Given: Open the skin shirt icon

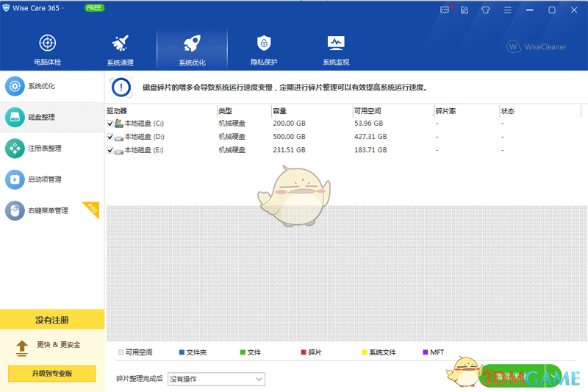Looking at the screenshot, I should click(x=486, y=10).
